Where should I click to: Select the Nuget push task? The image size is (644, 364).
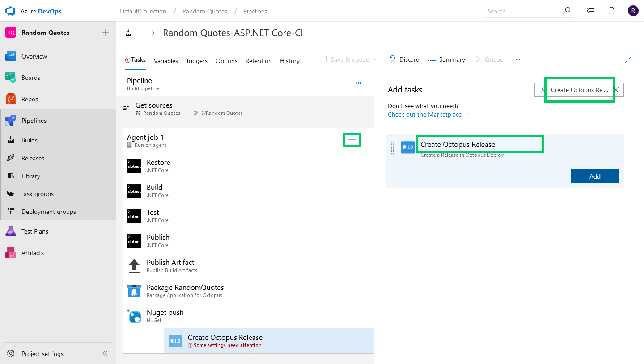(248, 316)
